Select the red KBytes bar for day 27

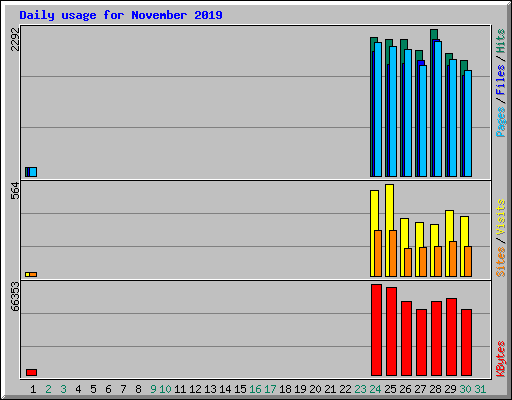[421, 342]
